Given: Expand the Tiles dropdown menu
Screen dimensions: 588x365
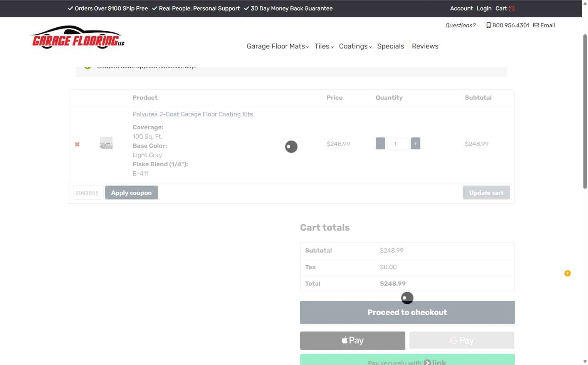Looking at the screenshot, I should [324, 46].
